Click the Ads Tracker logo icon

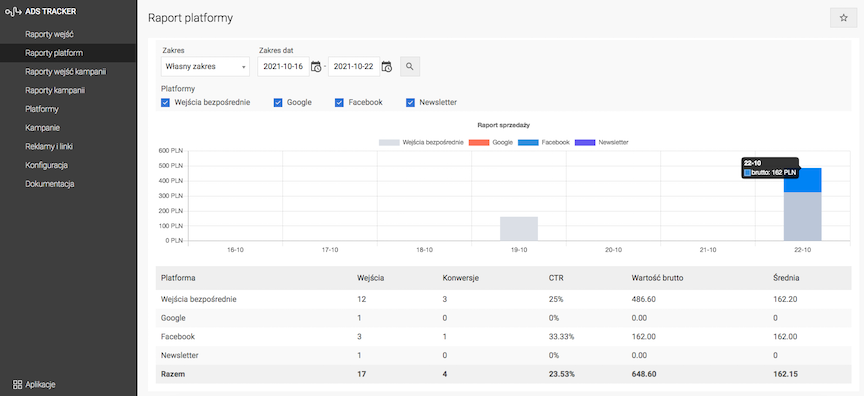13,11
